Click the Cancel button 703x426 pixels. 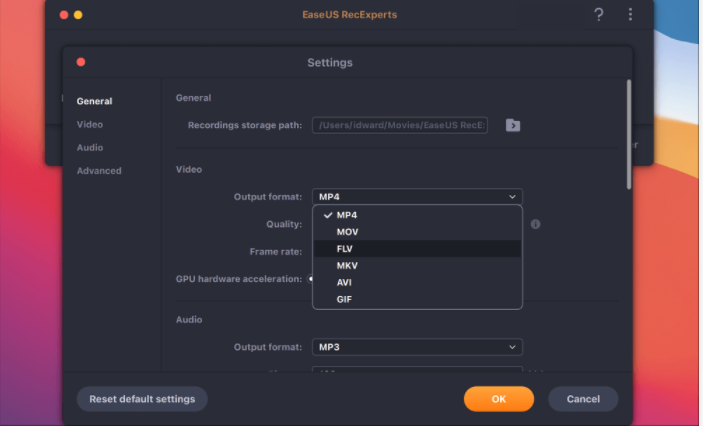pyautogui.click(x=583, y=399)
